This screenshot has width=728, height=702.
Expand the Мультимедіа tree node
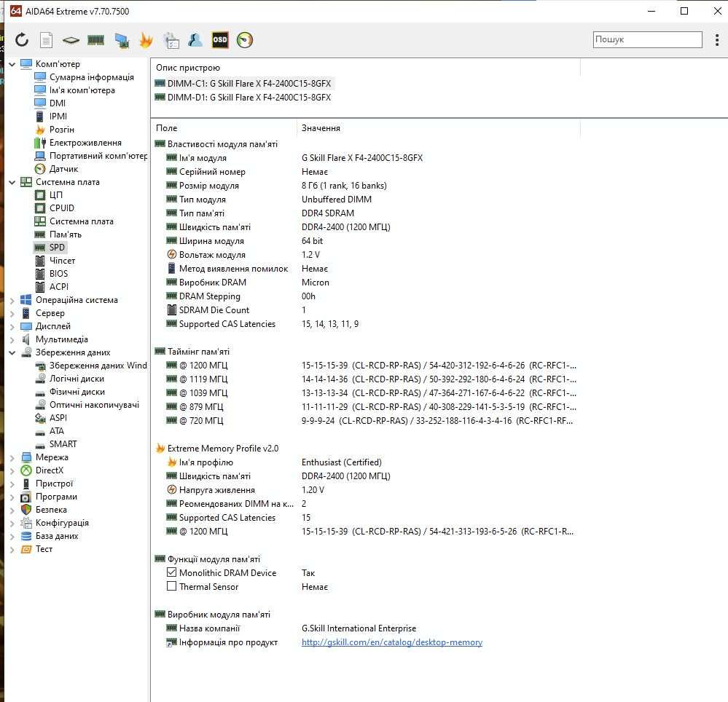pos(12,339)
